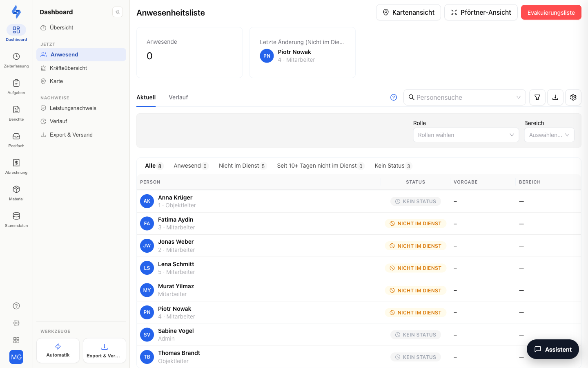Open the Bereich Auswählen dropdown
The image size is (588, 368).
click(549, 135)
